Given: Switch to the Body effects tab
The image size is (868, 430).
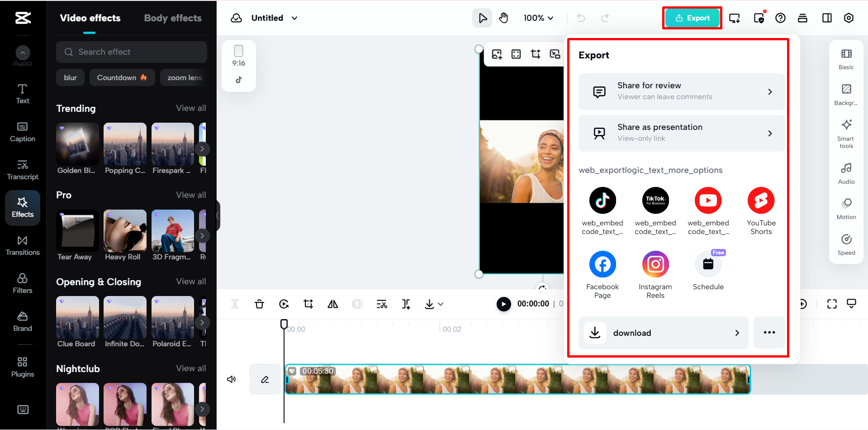Looking at the screenshot, I should (x=173, y=18).
